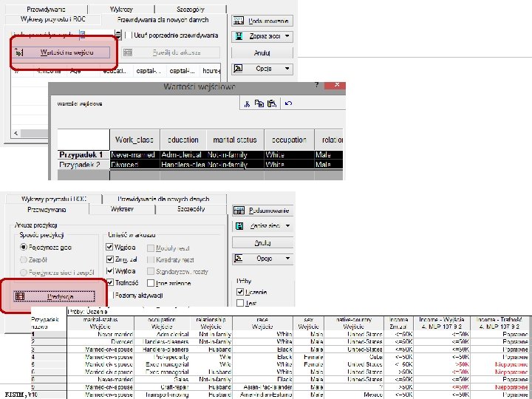
Task: Switch to the Szczegóły tab in lower panel
Action: coord(191,209)
